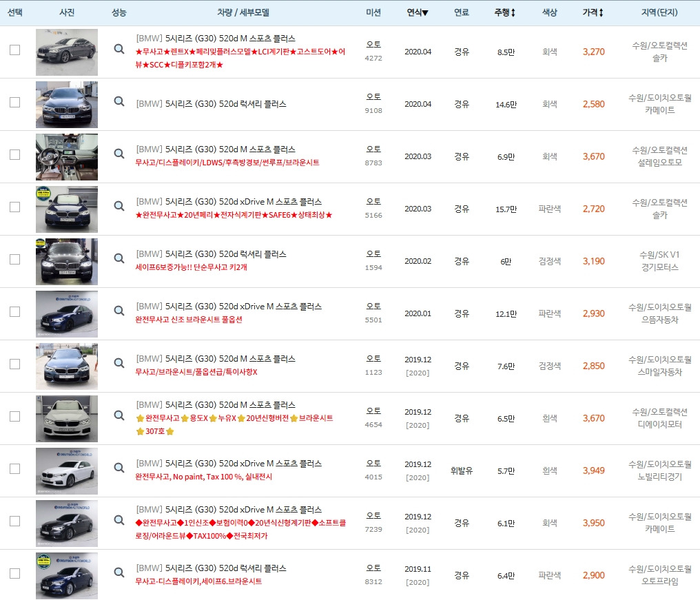Image resolution: width=700 pixels, height=600 pixels.
Task: Open 520d M 스포츠 플러스 title with mission 4272
Action: click(x=216, y=39)
